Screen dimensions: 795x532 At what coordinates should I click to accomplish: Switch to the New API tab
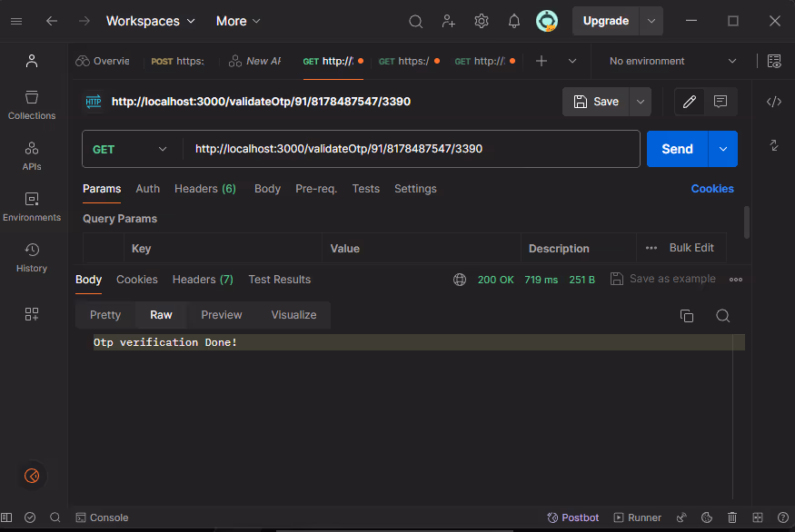pos(255,62)
